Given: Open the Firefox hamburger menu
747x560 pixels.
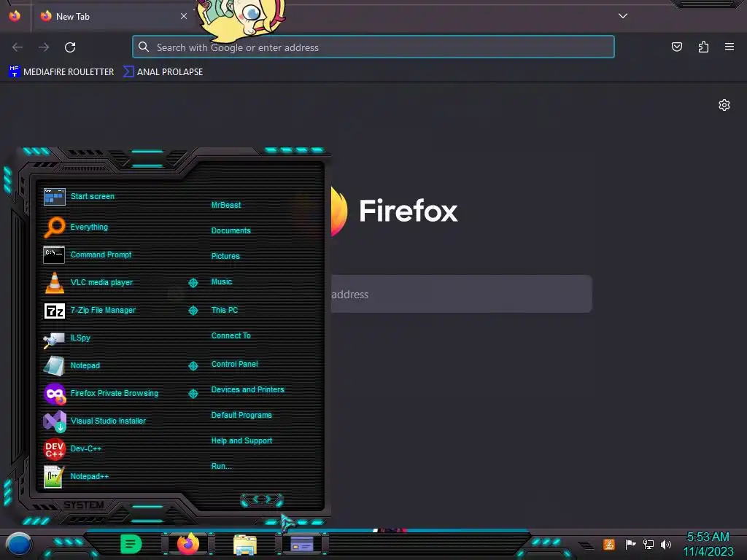Looking at the screenshot, I should [x=729, y=47].
